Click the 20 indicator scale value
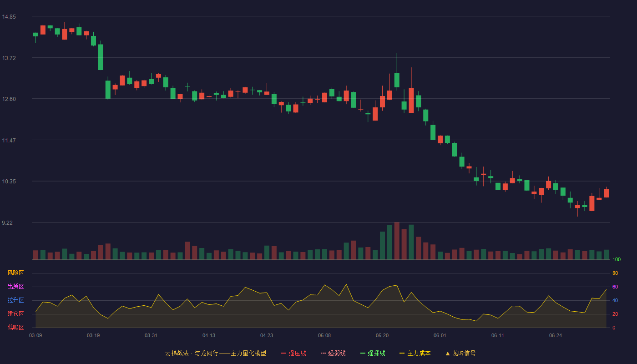This screenshot has height=364, width=637. click(x=615, y=314)
